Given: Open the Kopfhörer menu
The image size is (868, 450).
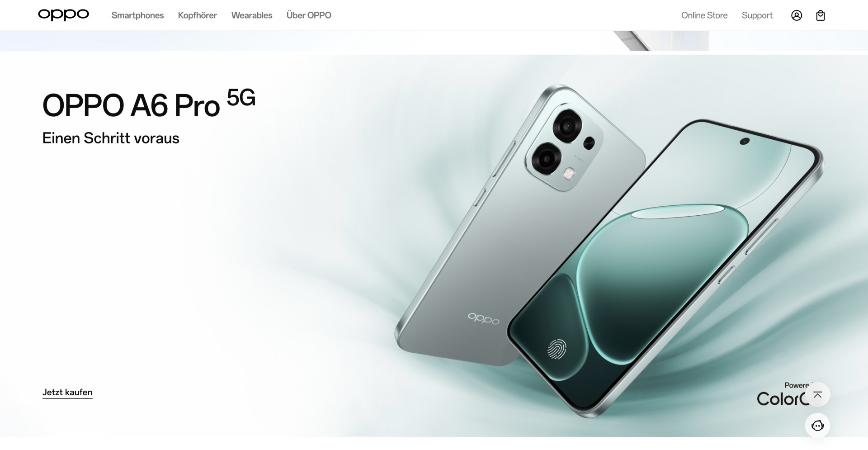Looking at the screenshot, I should (x=197, y=15).
